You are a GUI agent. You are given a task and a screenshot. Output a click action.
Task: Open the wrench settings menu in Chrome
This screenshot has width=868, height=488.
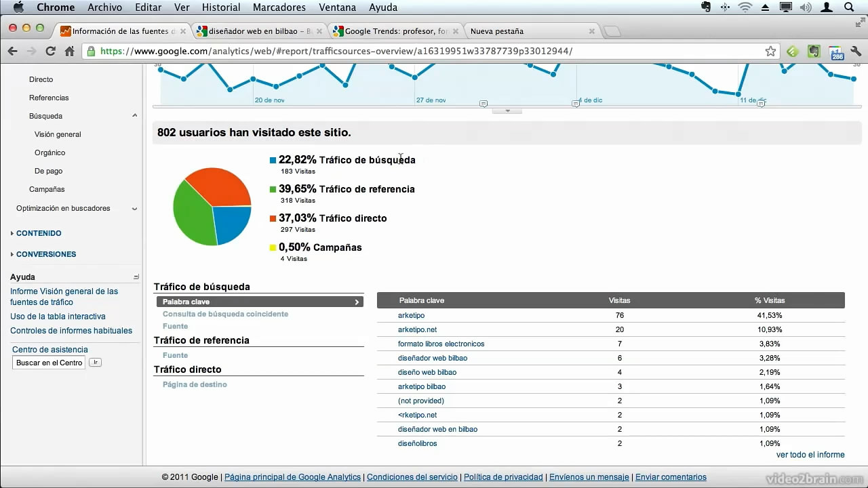[x=856, y=51]
